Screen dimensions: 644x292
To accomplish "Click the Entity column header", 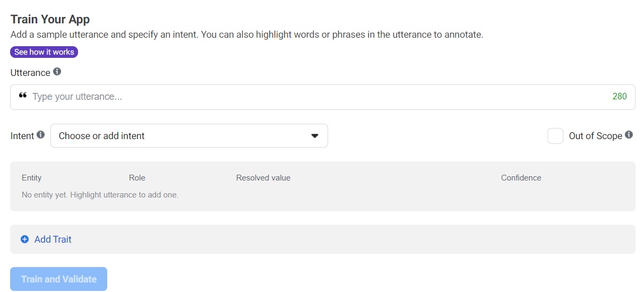I will tap(31, 178).
